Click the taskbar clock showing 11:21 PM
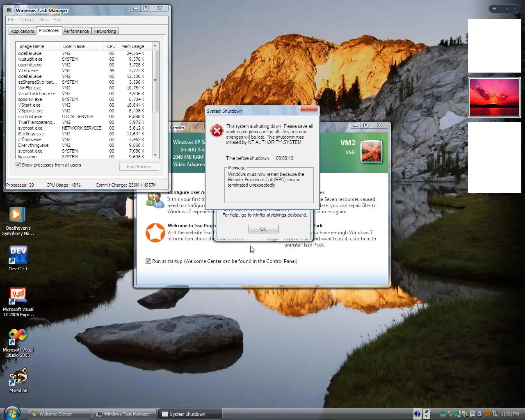The width and height of the screenshot is (525, 420). point(510,414)
